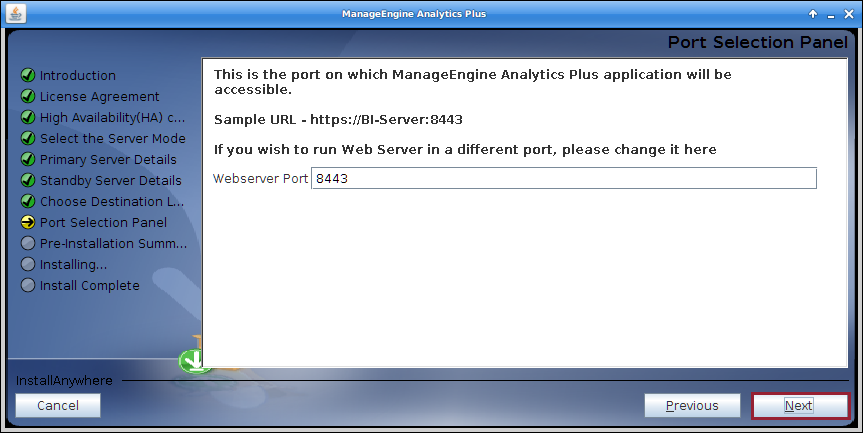Screen dimensions: 863x433
Task: Focus the Webserver Port input field
Action: point(564,178)
